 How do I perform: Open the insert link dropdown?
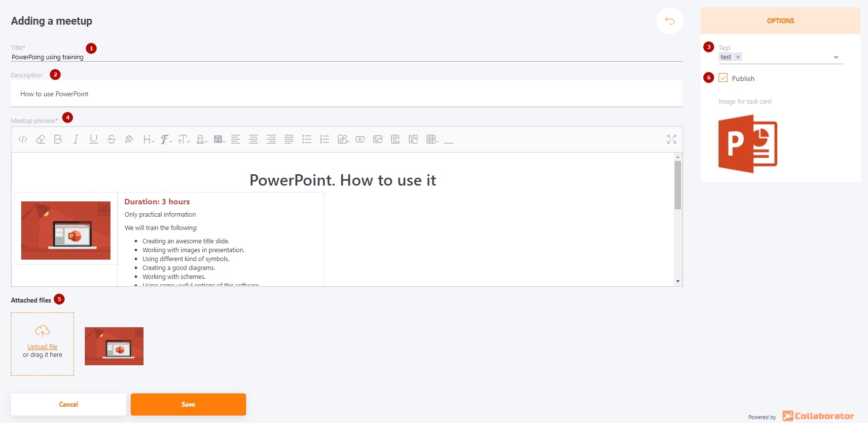pyautogui.click(x=344, y=140)
